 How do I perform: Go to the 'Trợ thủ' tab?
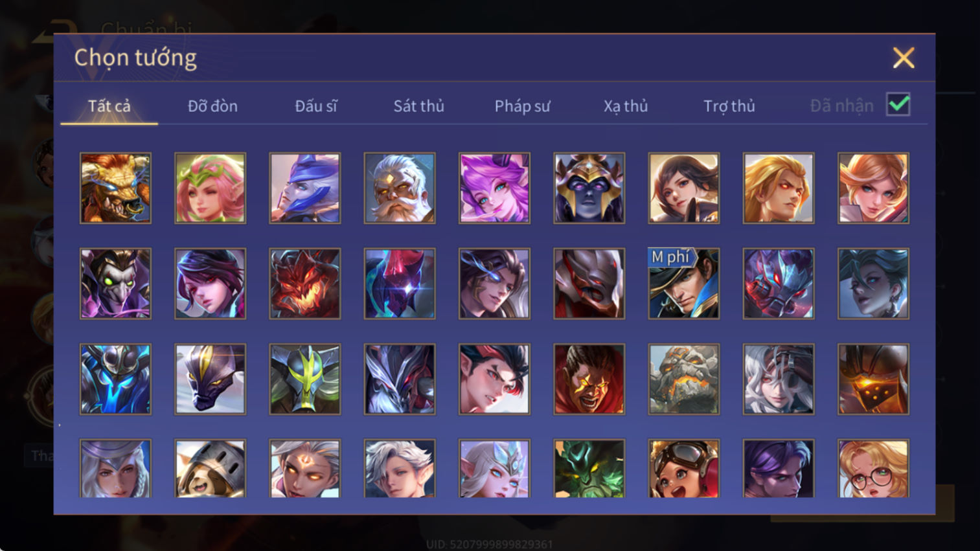[729, 106]
